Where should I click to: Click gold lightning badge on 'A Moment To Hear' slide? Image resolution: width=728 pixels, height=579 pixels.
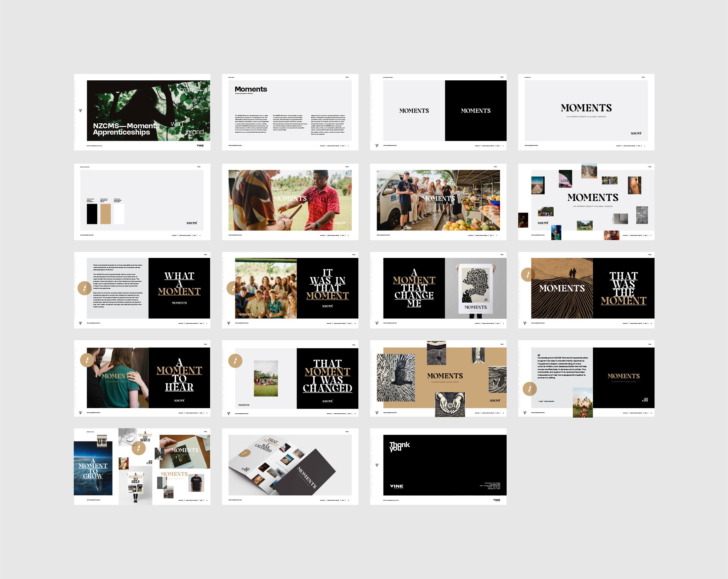pos(87,360)
